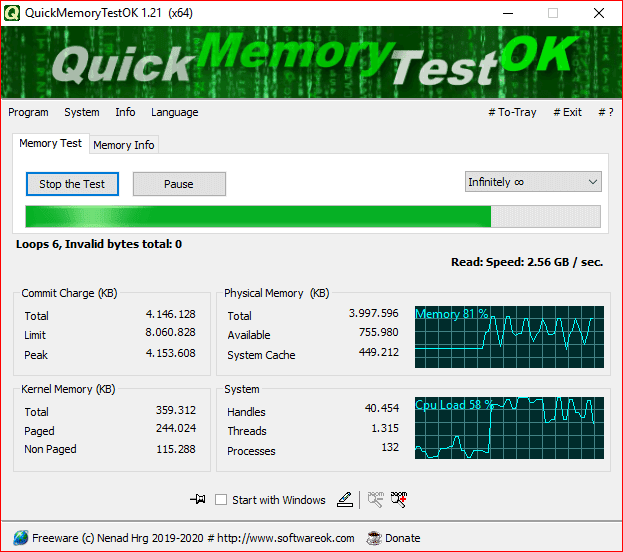
Task: Open the Infinitely ∞ loop count dropdown
Action: click(x=533, y=182)
